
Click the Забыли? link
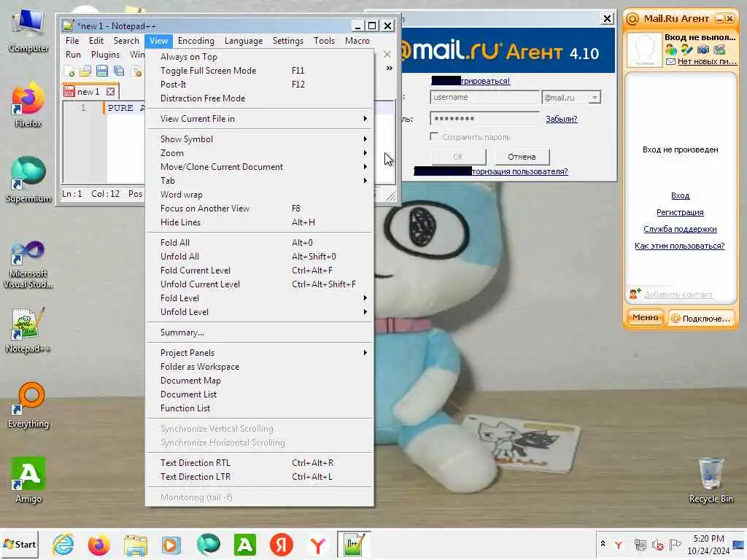pyautogui.click(x=561, y=119)
